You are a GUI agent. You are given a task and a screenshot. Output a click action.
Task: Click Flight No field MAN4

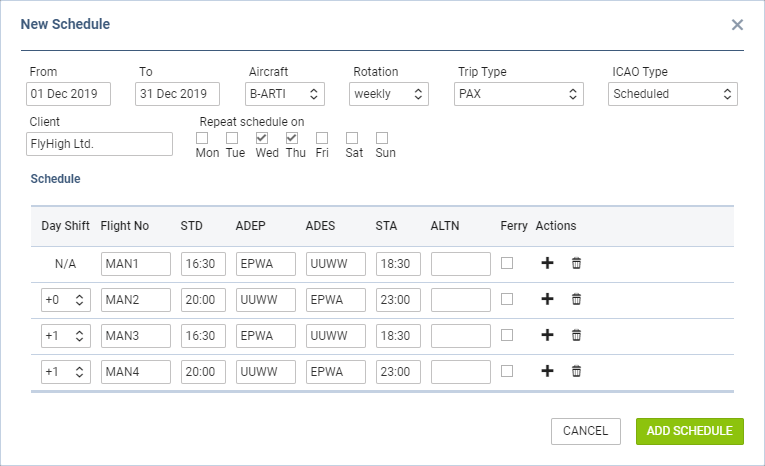136,372
